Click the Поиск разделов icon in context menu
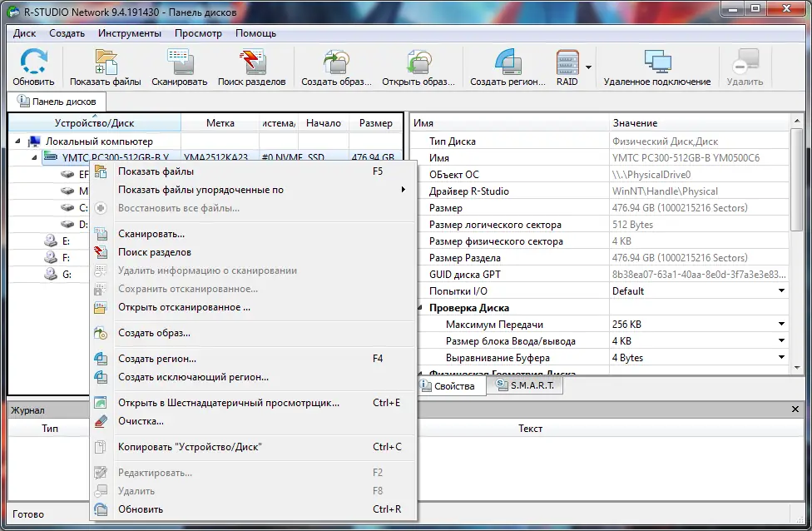Image resolution: width=812 pixels, height=531 pixels. [101, 252]
